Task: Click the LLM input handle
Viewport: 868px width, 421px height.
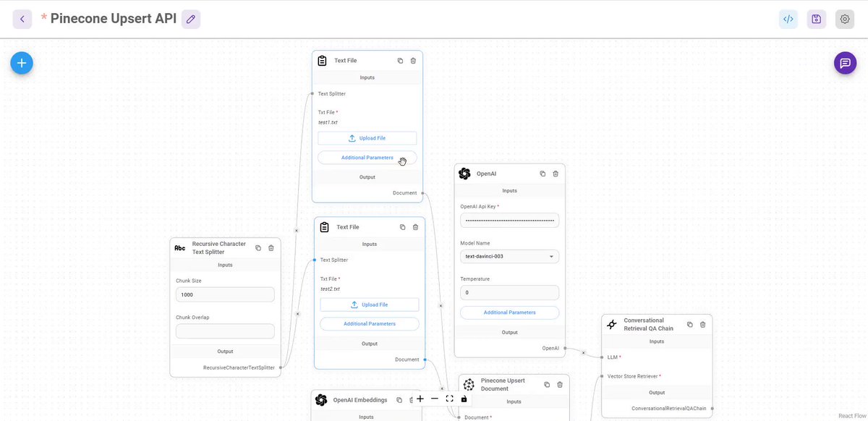Action: [x=602, y=357]
